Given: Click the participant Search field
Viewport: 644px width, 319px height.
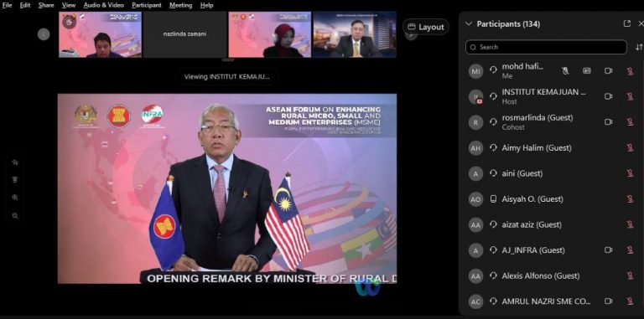Looking at the screenshot, I should pos(546,47).
